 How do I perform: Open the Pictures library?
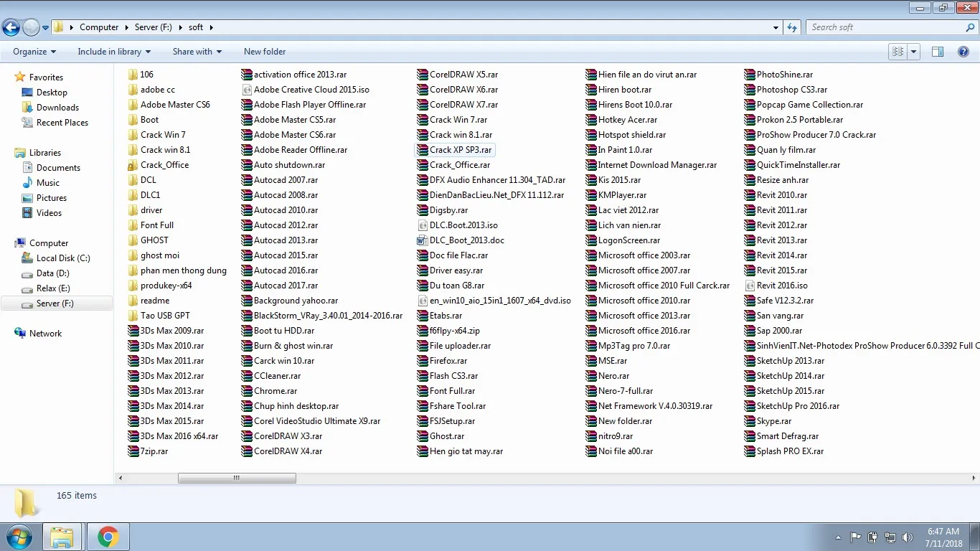point(52,198)
